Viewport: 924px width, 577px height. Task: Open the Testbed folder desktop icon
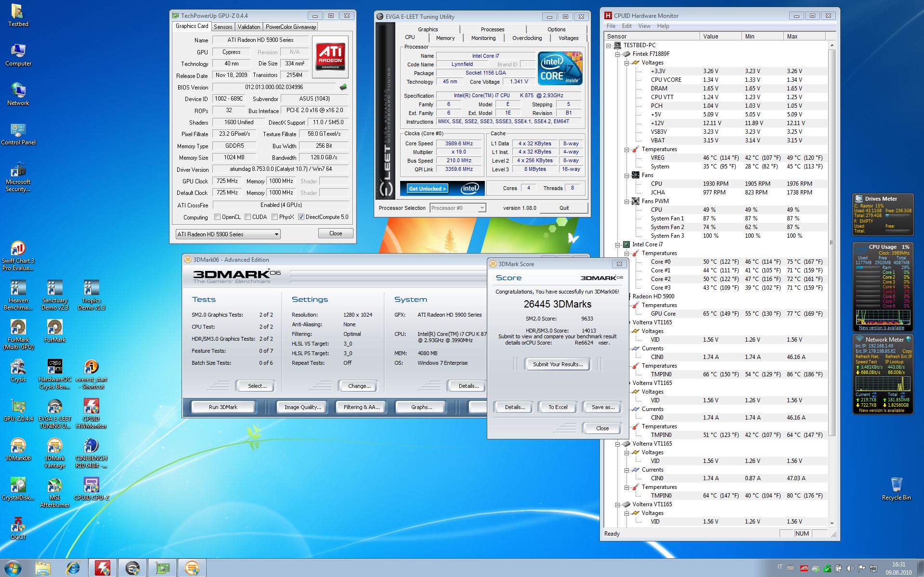pyautogui.click(x=18, y=15)
